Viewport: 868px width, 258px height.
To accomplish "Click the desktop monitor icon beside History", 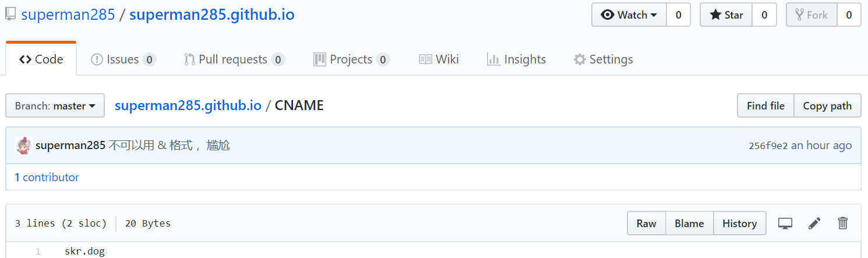I will click(x=785, y=223).
